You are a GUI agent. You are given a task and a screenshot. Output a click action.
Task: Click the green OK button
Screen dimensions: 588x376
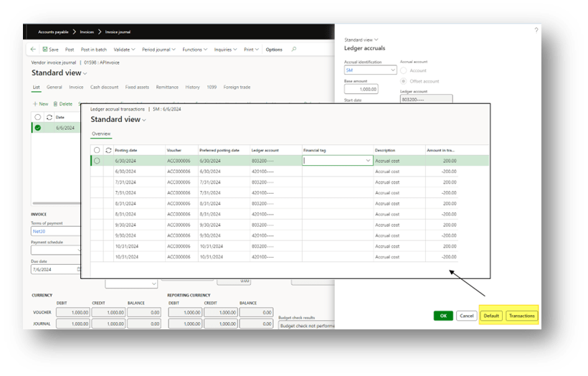coord(443,316)
